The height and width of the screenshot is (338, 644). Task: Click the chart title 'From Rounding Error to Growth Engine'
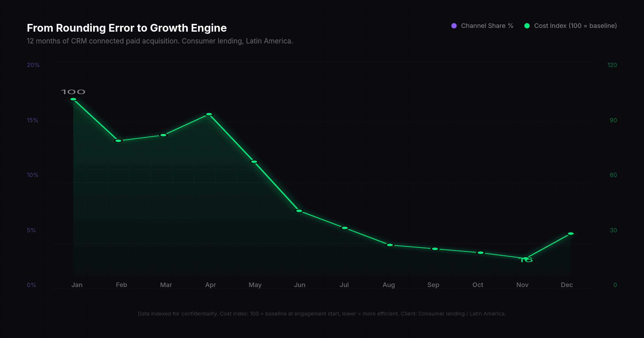point(127,28)
